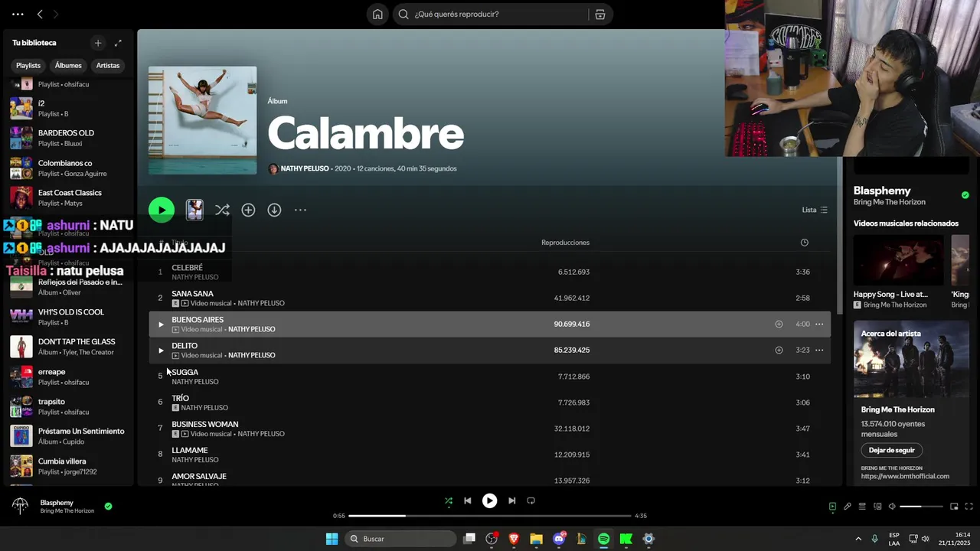Select the TRÍO track row
This screenshot has width=980, height=551.
click(489, 403)
